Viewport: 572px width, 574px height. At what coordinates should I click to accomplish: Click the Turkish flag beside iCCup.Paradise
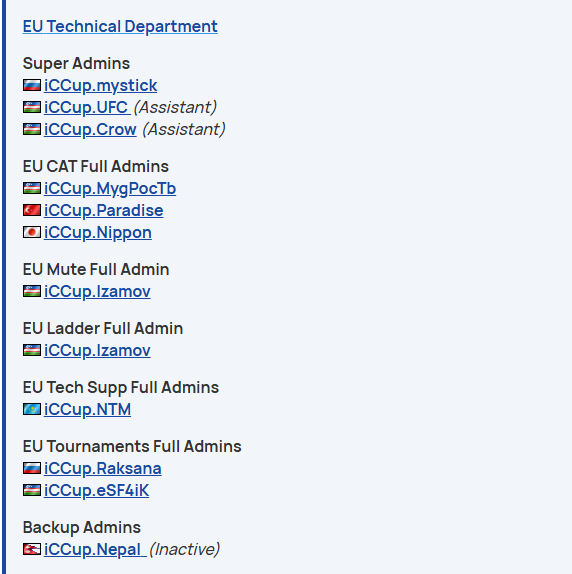click(32, 210)
